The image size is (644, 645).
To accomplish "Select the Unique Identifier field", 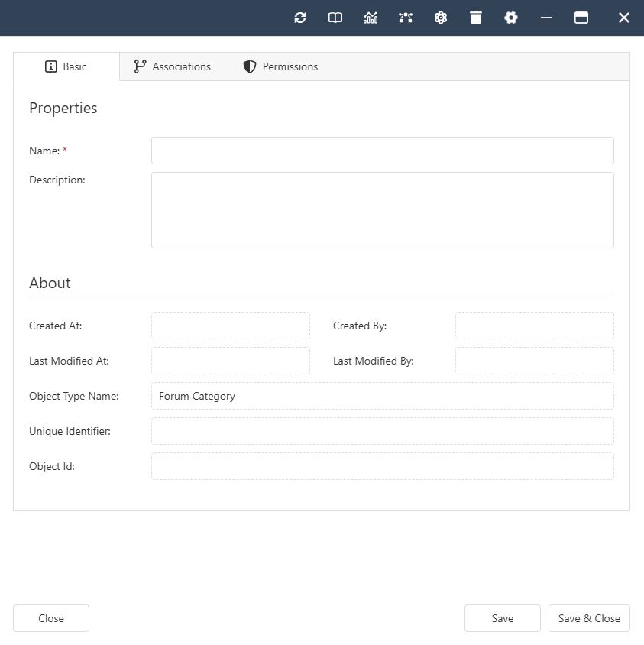I will (x=382, y=431).
